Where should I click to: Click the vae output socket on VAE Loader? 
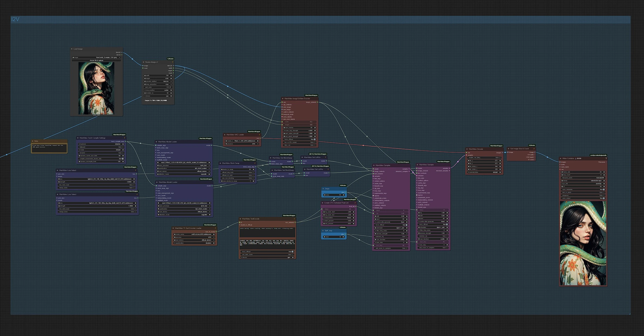coord(260,138)
